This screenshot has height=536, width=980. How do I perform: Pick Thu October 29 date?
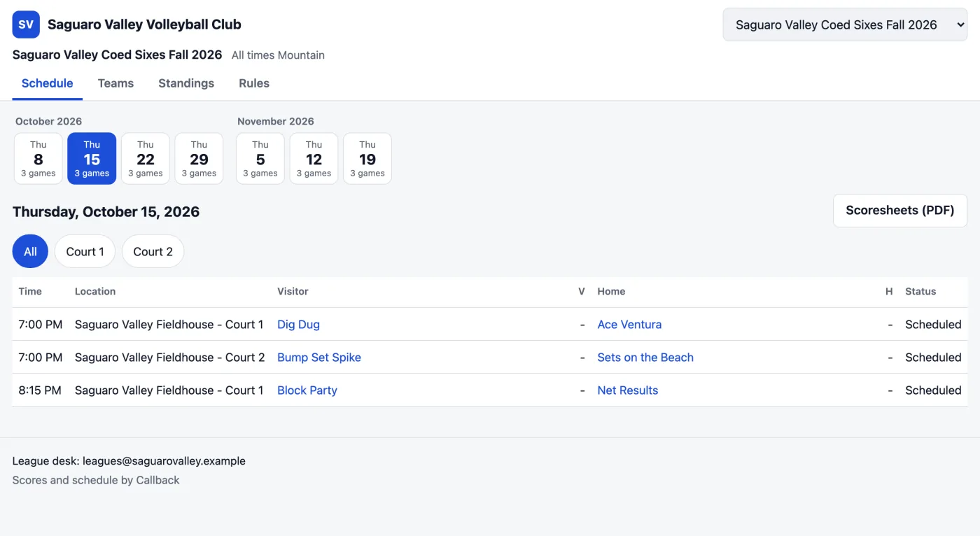[x=199, y=159]
